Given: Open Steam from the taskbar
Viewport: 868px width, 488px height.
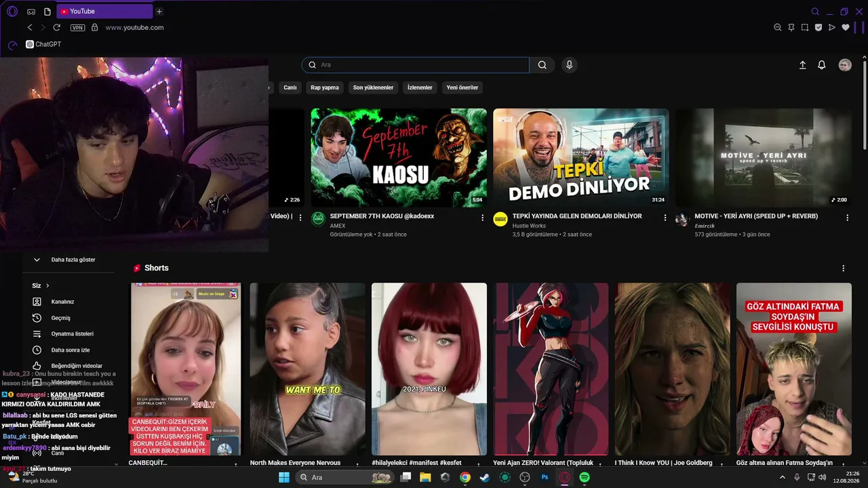Looking at the screenshot, I should point(485,477).
